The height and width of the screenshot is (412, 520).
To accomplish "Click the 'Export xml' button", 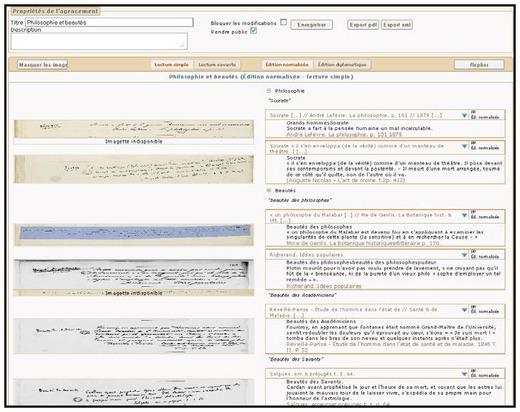I will pos(397,25).
